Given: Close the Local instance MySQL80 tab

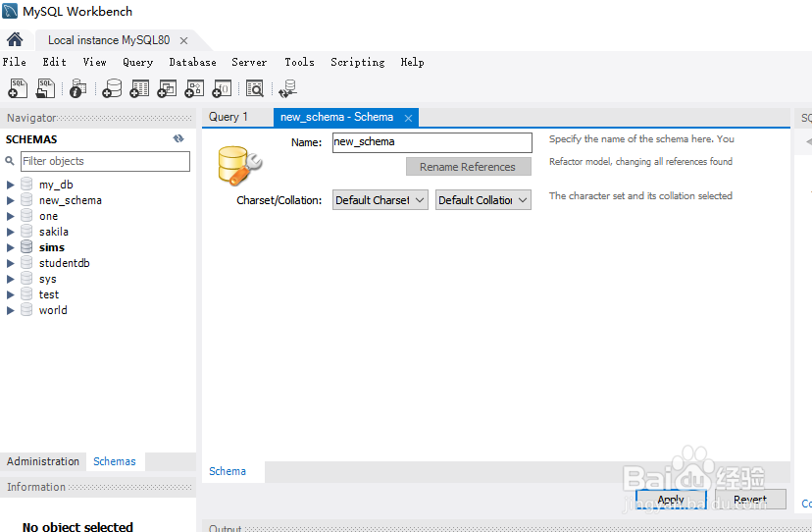Looking at the screenshot, I should click(183, 40).
